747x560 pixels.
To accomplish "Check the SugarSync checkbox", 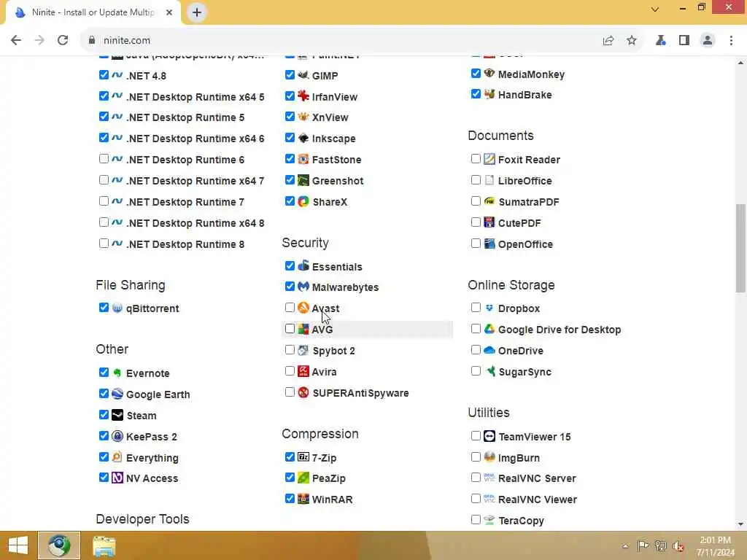I will pos(476,371).
